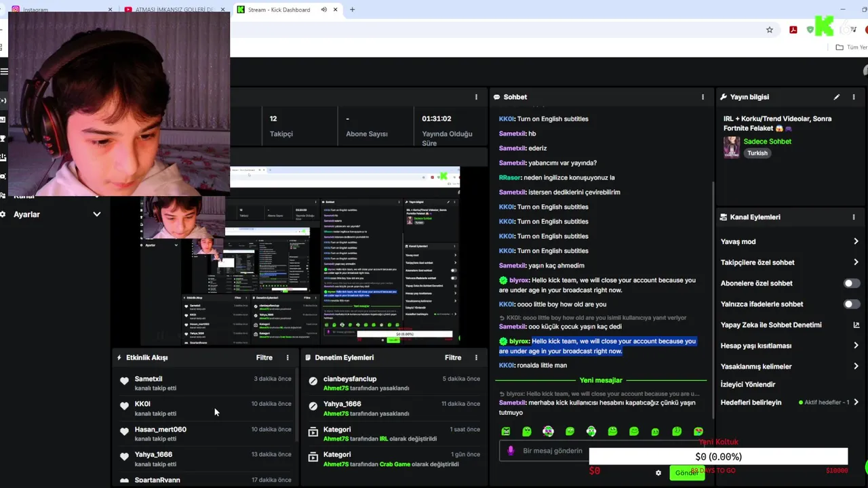
Task: Click the heart icon beside Yahya_1666 follow event
Action: pyautogui.click(x=124, y=456)
